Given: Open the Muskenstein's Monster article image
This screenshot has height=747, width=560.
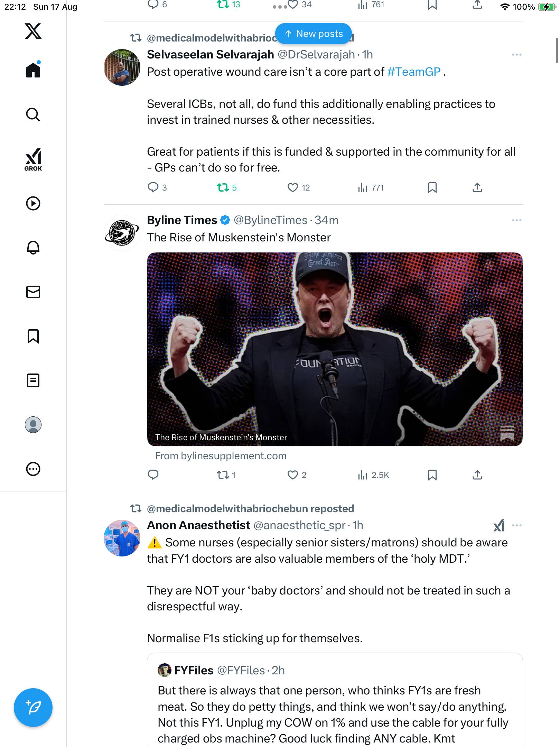Looking at the screenshot, I should 335,349.
